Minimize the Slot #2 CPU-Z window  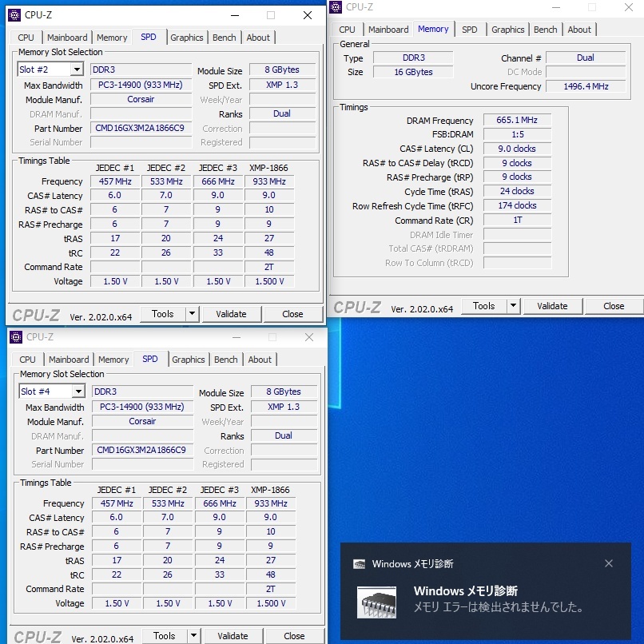(x=235, y=16)
